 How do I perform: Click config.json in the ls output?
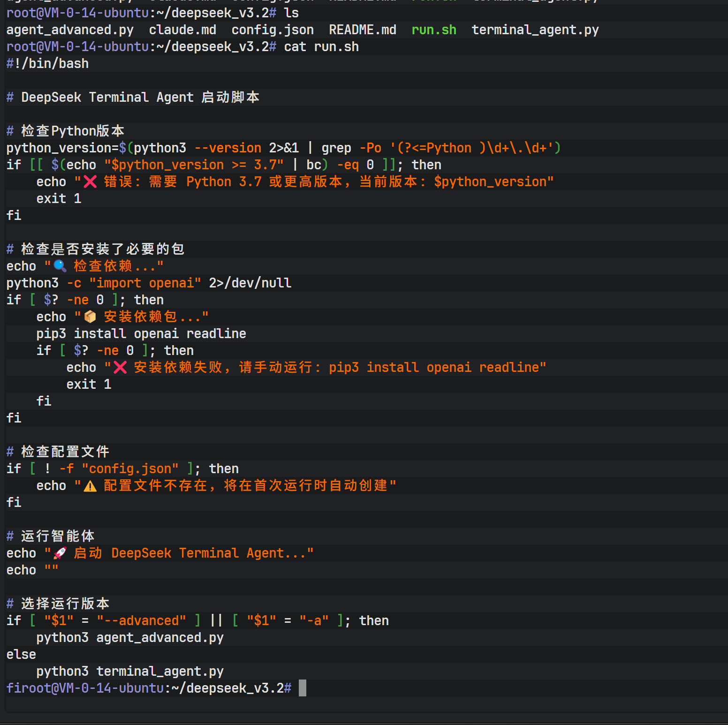click(273, 30)
